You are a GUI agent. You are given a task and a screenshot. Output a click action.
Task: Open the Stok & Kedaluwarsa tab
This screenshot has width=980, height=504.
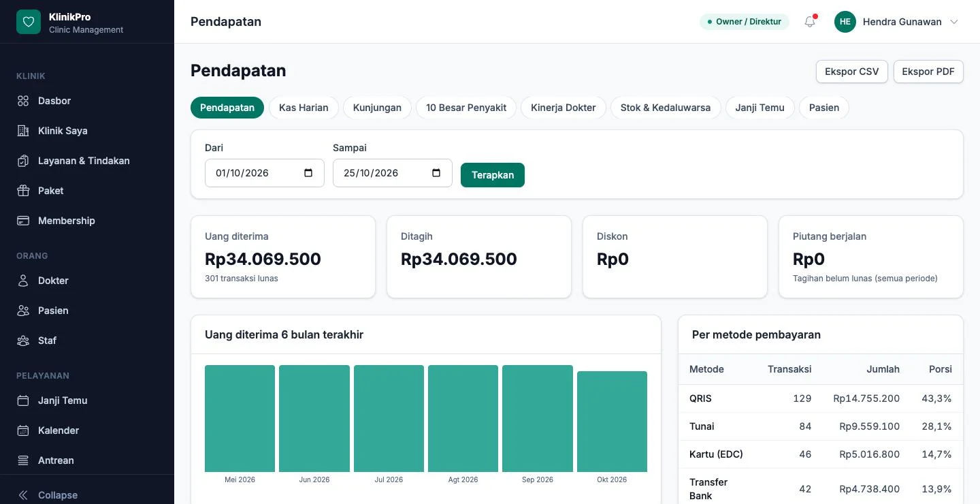tap(666, 108)
